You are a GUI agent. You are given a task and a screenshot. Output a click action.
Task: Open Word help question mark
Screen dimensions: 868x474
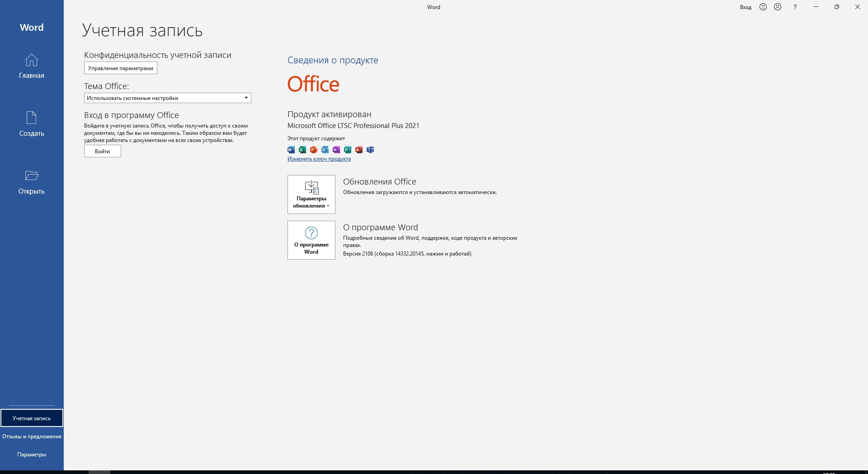coord(795,7)
